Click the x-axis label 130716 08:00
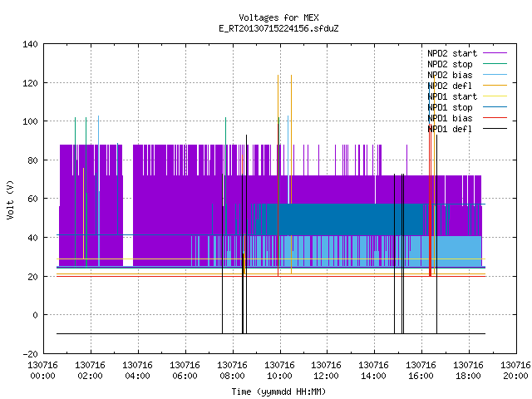The height and width of the screenshot is (399, 532). pyautogui.click(x=232, y=371)
